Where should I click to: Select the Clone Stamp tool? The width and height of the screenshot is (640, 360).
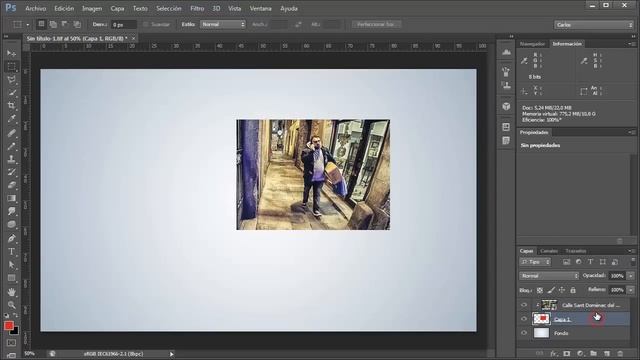tap(11, 159)
